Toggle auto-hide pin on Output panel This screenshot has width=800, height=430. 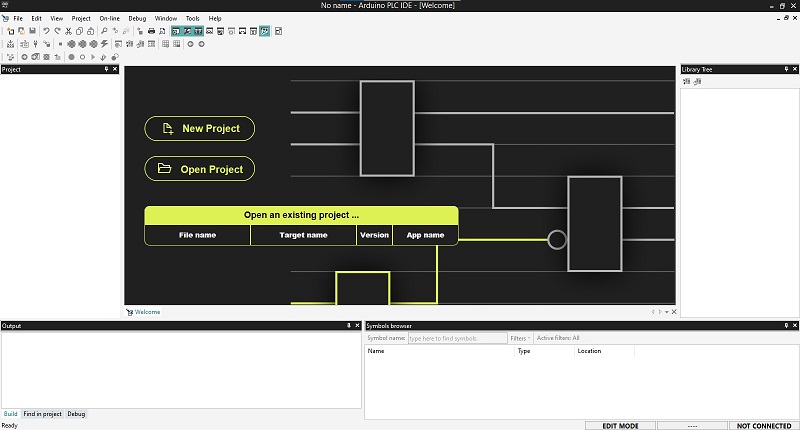click(348, 325)
